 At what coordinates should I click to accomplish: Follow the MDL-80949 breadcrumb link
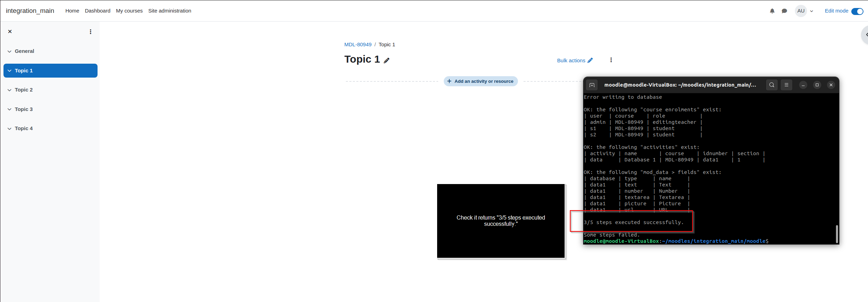358,45
